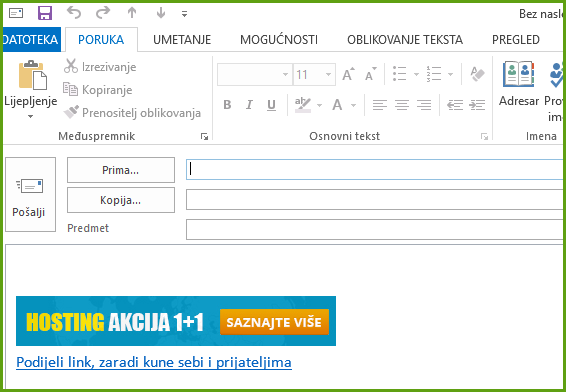Screen dimensions: 566x392
Task: Switch to the PREGLED tab
Action: coord(516,39)
